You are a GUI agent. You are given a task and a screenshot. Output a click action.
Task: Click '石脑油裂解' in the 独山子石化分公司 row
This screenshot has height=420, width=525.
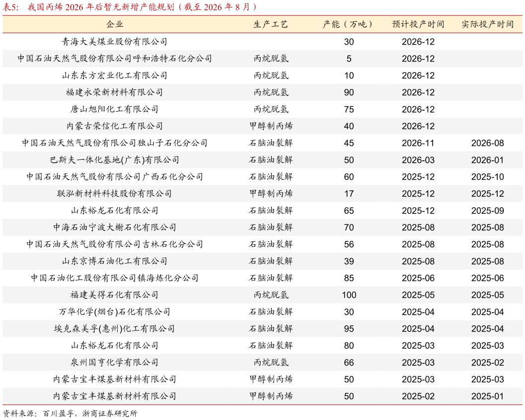point(271,143)
